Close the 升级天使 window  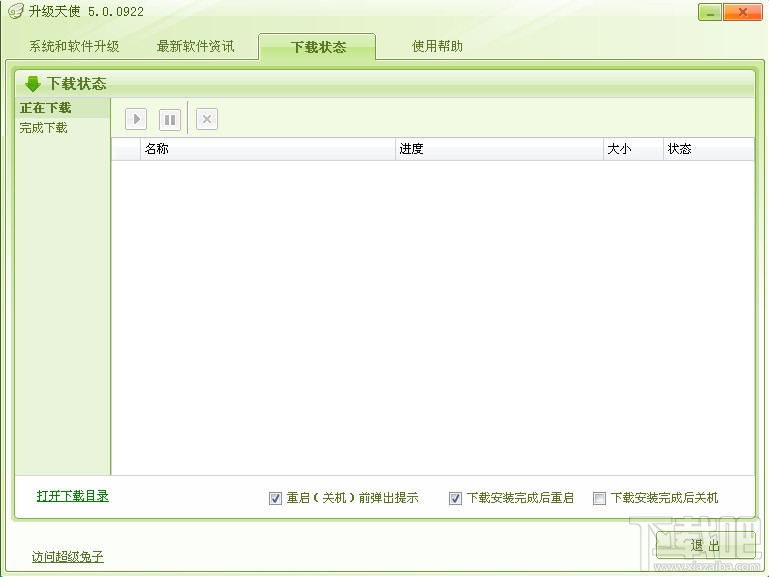tap(743, 12)
